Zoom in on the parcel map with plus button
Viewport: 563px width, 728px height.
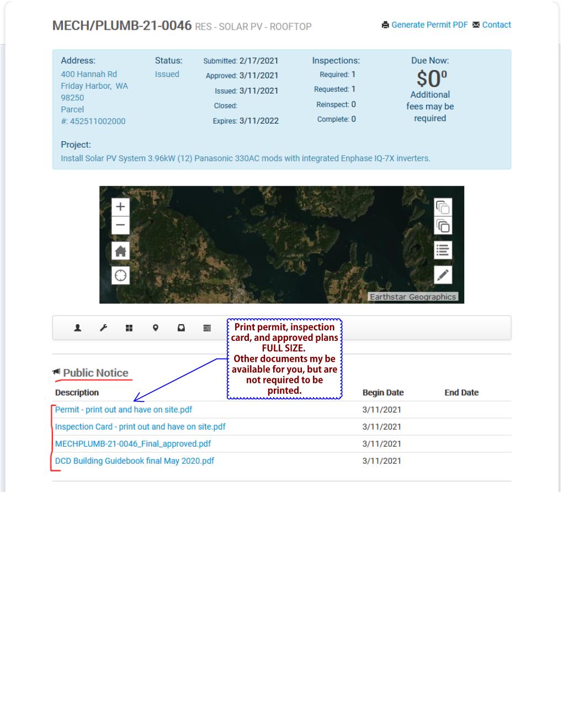(x=120, y=207)
